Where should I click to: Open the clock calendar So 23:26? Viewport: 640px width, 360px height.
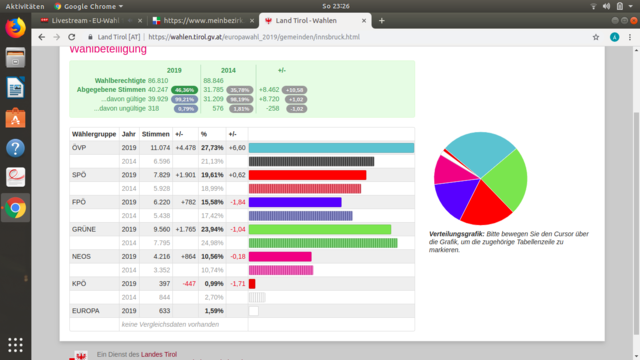click(x=336, y=6)
